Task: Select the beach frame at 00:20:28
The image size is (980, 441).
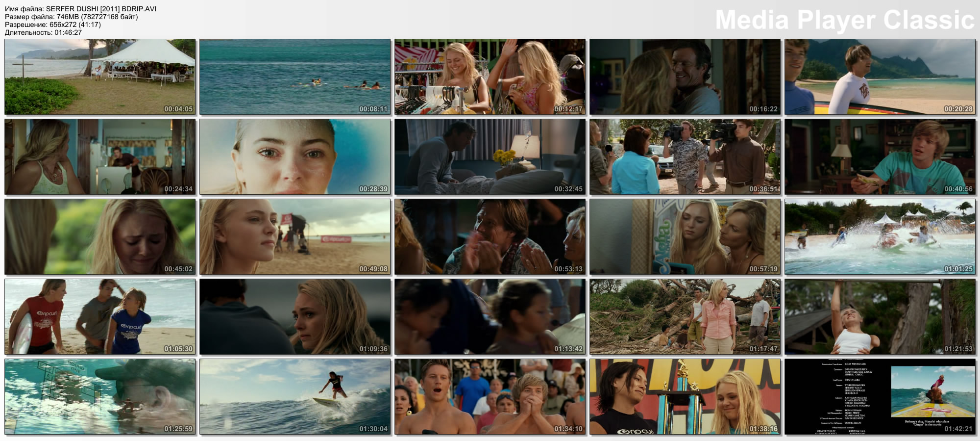Action: (x=880, y=77)
